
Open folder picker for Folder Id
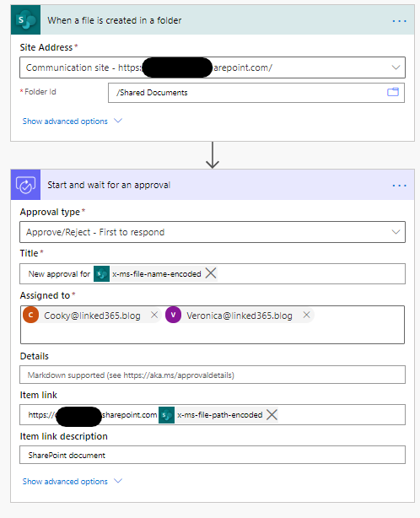[x=393, y=92]
